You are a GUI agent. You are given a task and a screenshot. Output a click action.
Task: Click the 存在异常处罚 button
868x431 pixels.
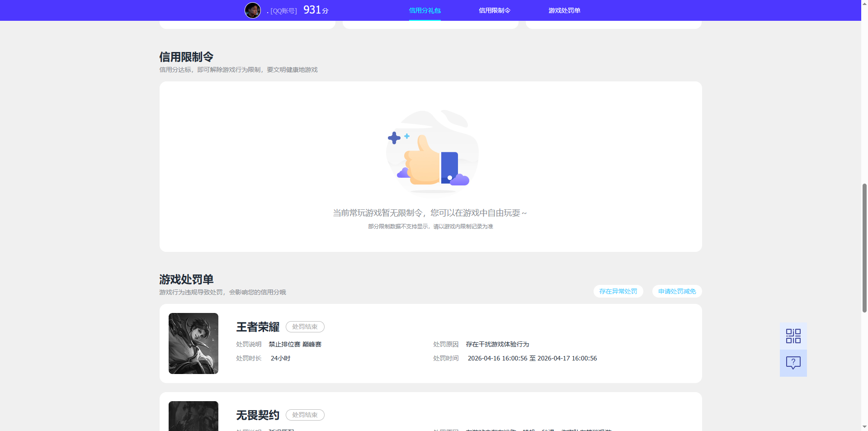point(618,291)
